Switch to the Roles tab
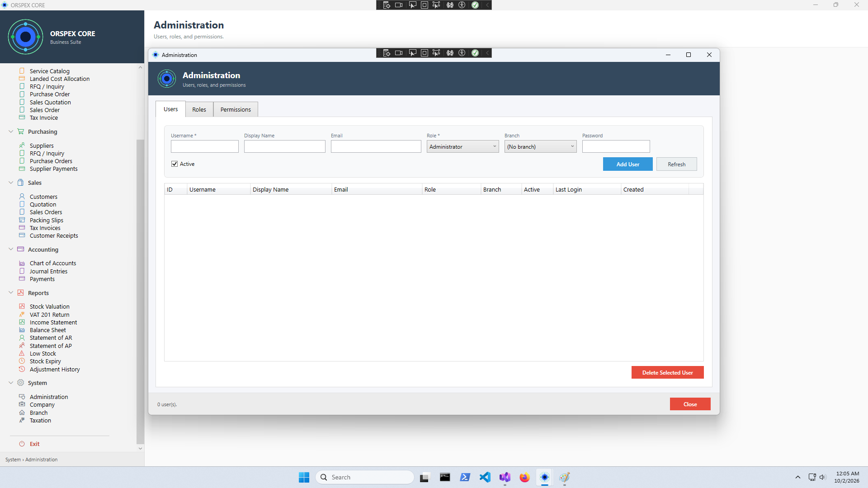Image resolution: width=868 pixels, height=488 pixels. click(x=199, y=109)
